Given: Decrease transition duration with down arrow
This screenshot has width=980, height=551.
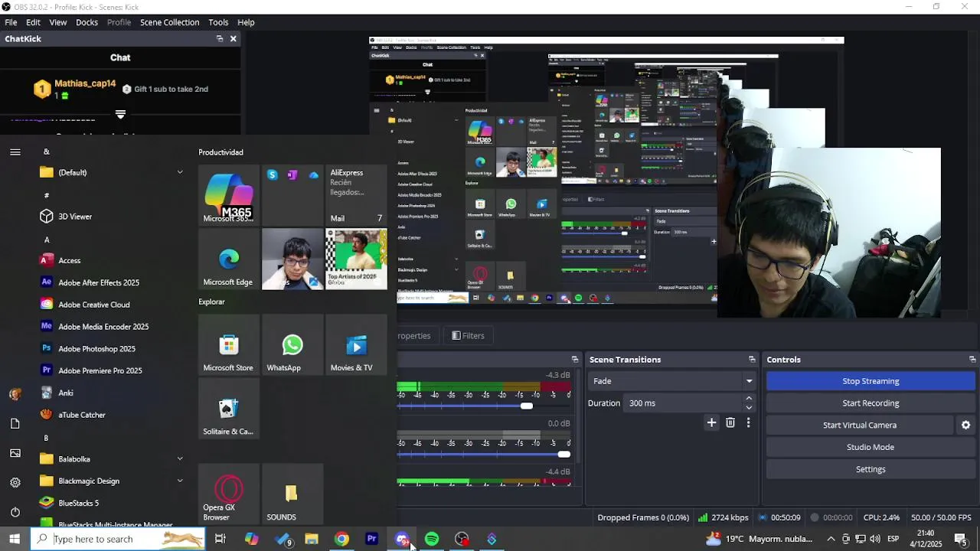Looking at the screenshot, I should 749,408.
